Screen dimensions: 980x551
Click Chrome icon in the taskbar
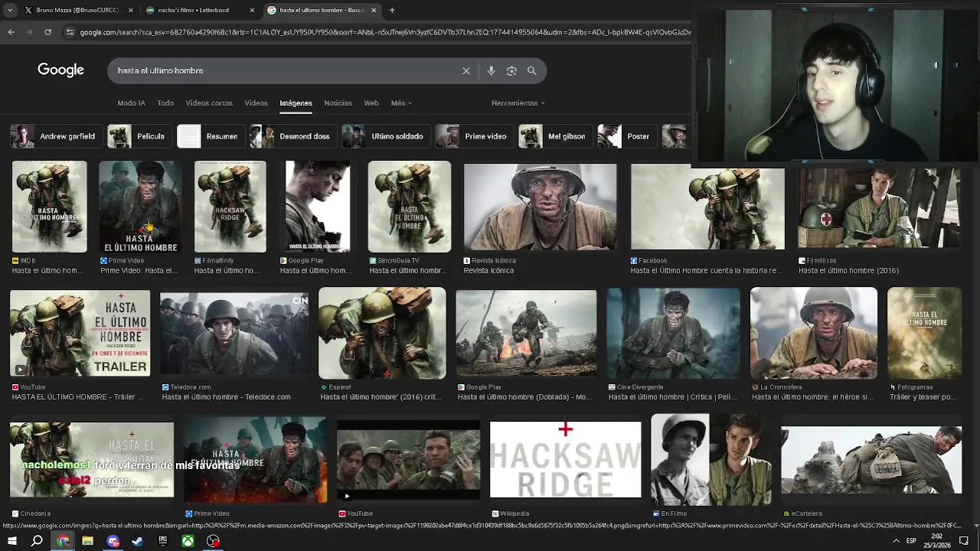click(63, 541)
